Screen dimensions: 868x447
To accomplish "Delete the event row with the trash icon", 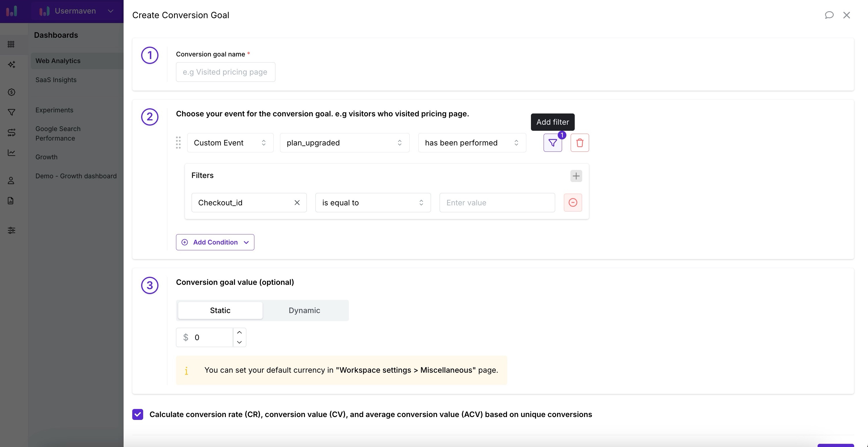I will click(x=580, y=143).
